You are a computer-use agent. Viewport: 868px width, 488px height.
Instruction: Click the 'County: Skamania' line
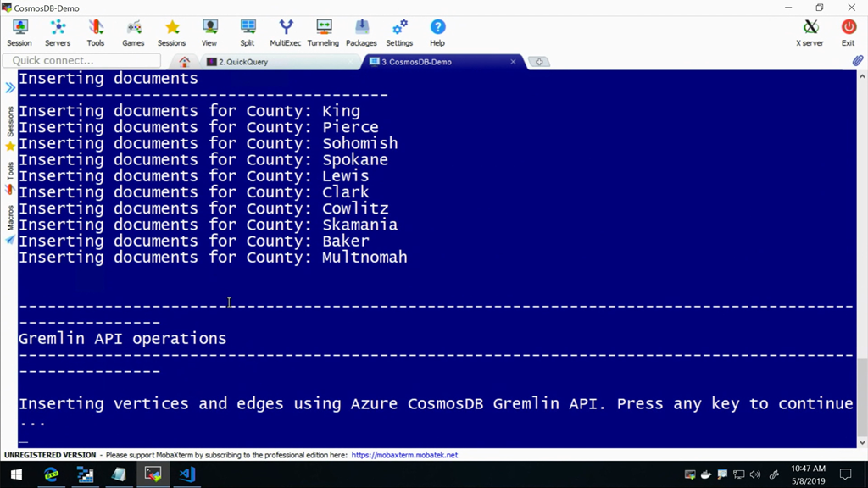tap(321, 225)
